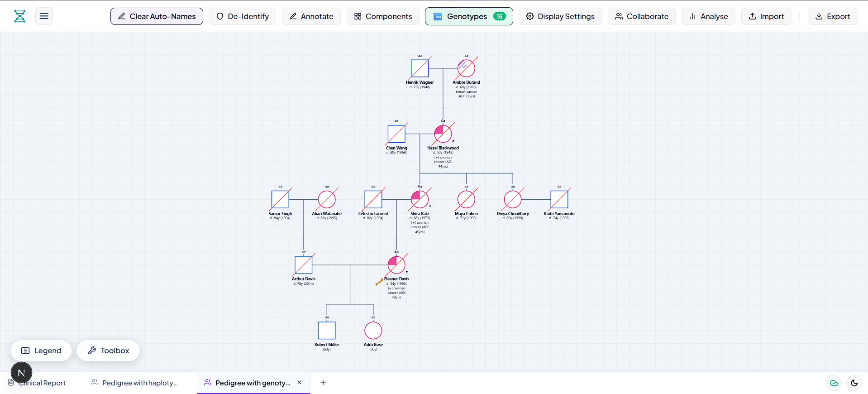Open the Toolbox panel
This screenshot has width=868, height=394.
coord(108,351)
